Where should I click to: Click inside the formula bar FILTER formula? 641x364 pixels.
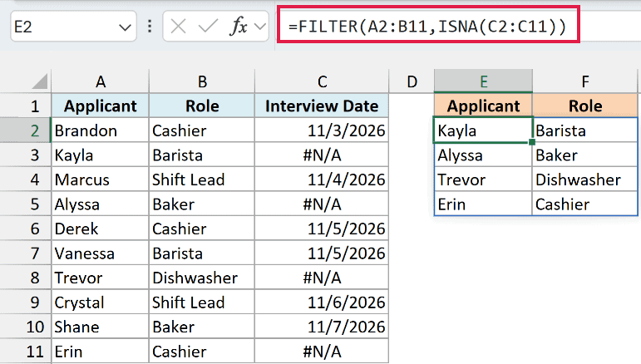pyautogui.click(x=427, y=27)
